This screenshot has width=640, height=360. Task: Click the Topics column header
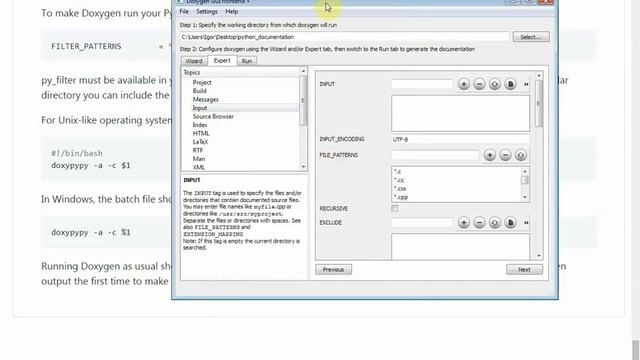[x=241, y=72]
